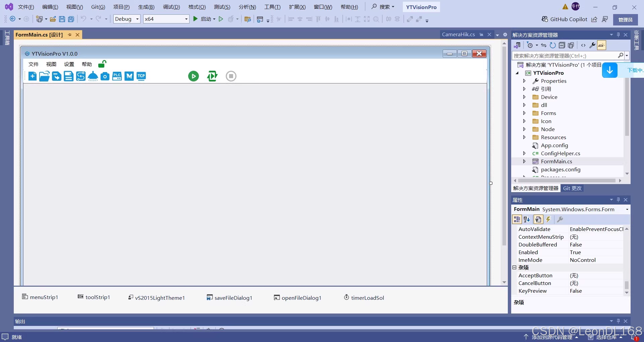Open the x64 platform dropdown
Screen dimensions: 644x342
pyautogui.click(x=166, y=19)
